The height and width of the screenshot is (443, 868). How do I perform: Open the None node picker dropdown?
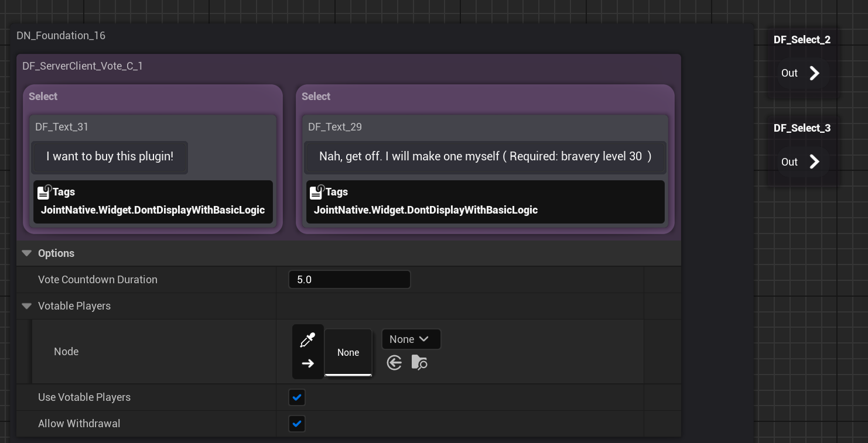pyautogui.click(x=411, y=339)
